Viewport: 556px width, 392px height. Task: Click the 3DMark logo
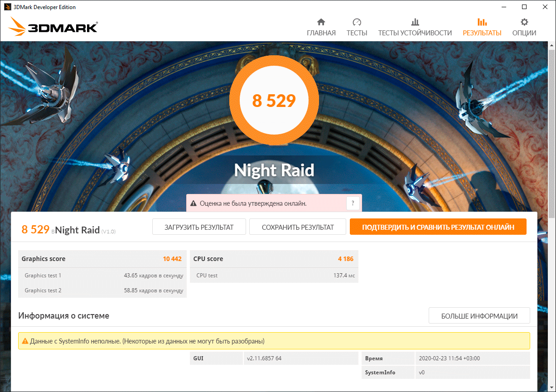53,27
